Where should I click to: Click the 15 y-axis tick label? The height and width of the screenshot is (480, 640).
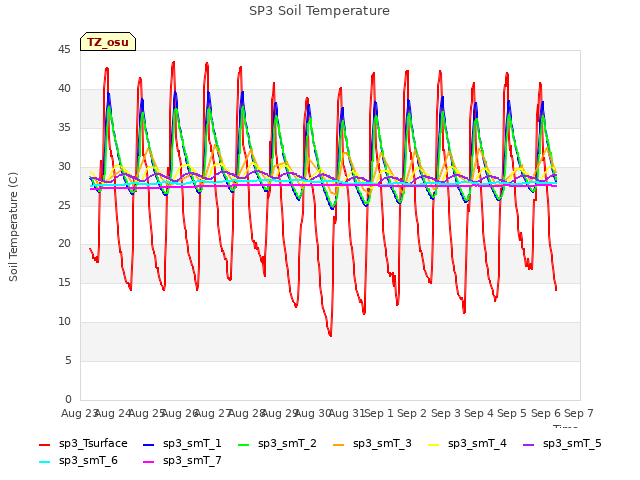click(64, 282)
